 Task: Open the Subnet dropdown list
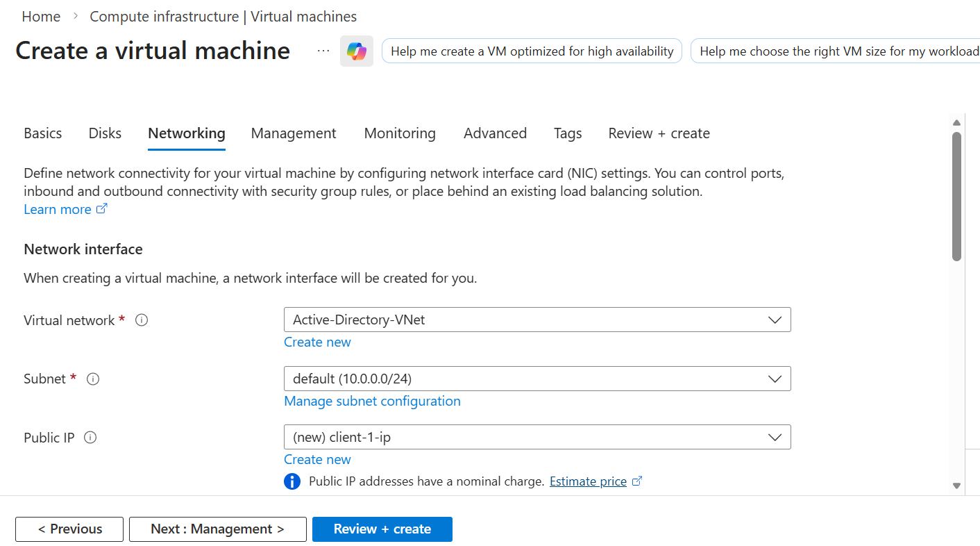click(537, 379)
